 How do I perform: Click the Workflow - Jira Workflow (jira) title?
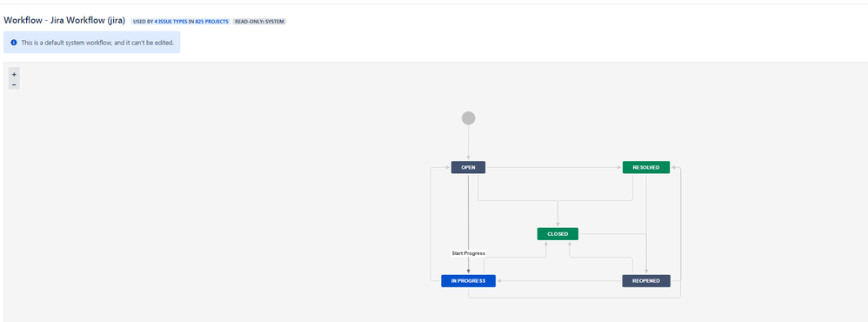click(x=64, y=21)
